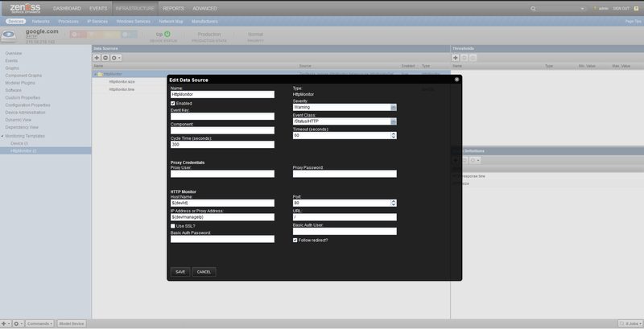Open the Graph Definitions gear menu

[x=475, y=160]
